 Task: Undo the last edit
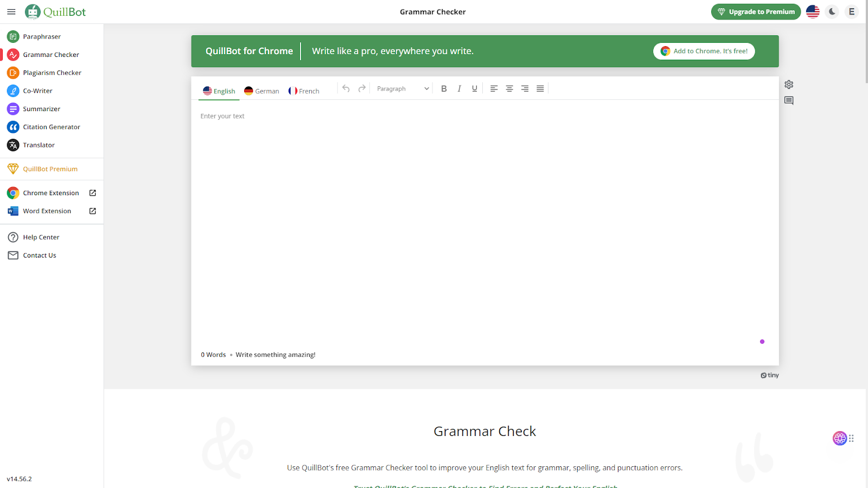point(346,88)
